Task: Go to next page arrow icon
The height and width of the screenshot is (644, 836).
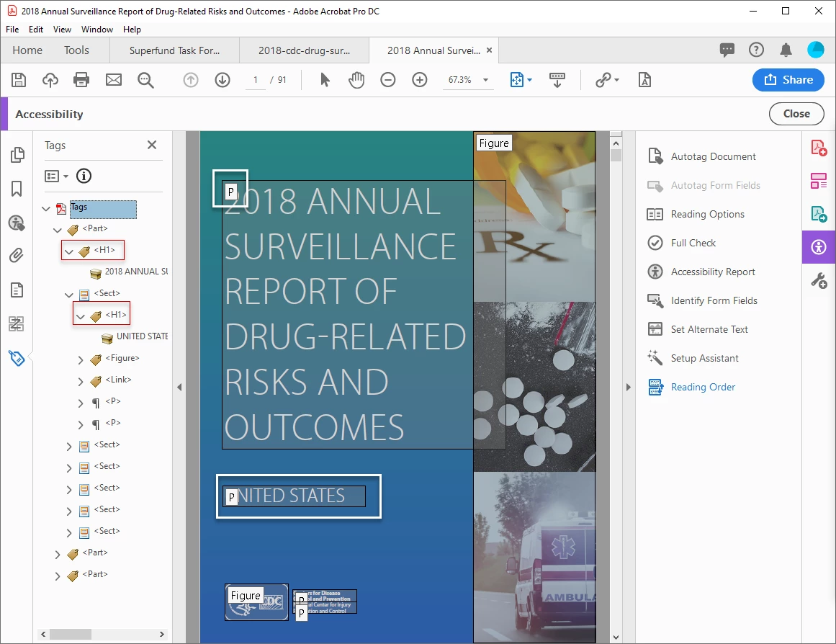Action: 223,80
